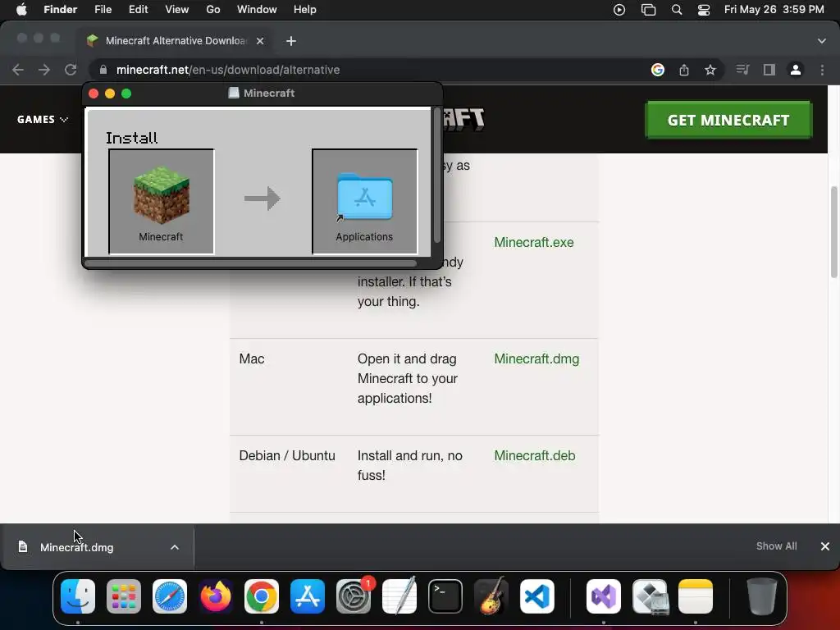The height and width of the screenshot is (630, 840).
Task: Open Finder from the Dock
Action: click(78, 596)
